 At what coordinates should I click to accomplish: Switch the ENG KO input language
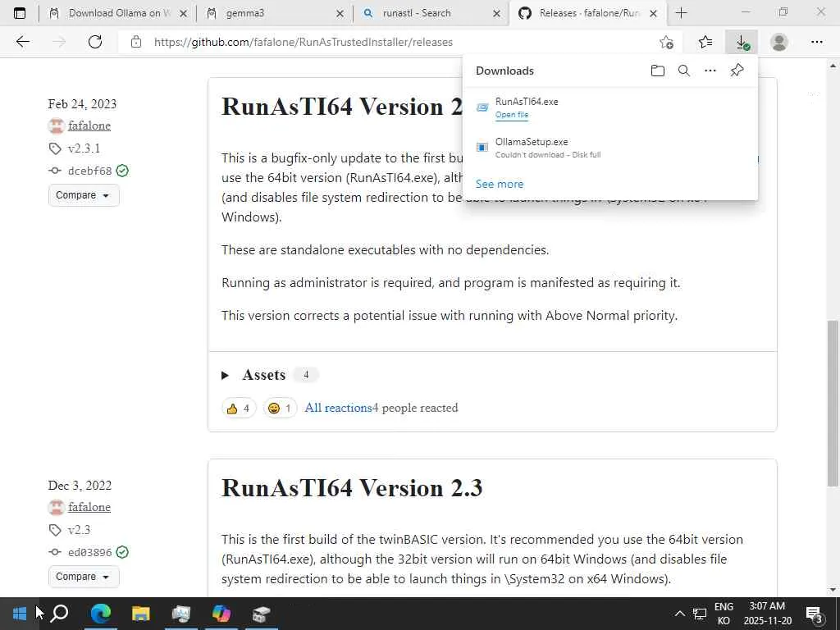point(724,614)
